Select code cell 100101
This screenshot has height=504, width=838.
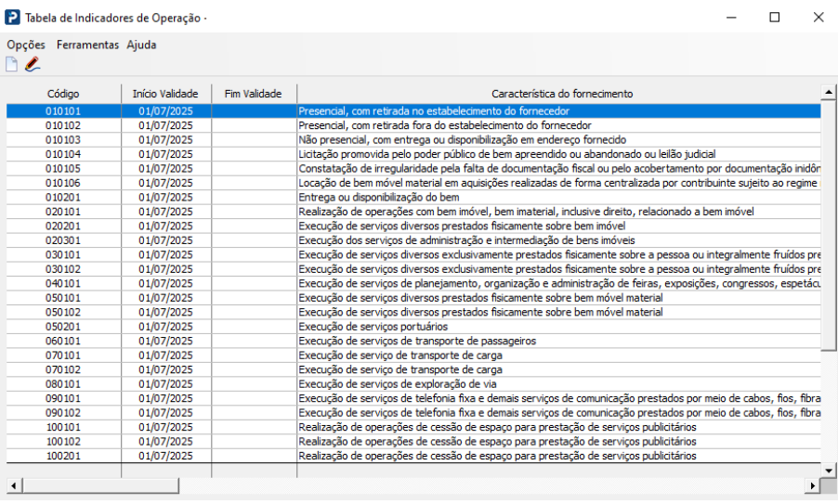(x=63, y=428)
